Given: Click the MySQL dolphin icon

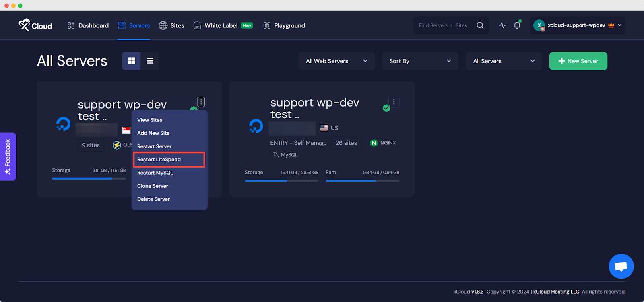Looking at the screenshot, I should pyautogui.click(x=276, y=155).
